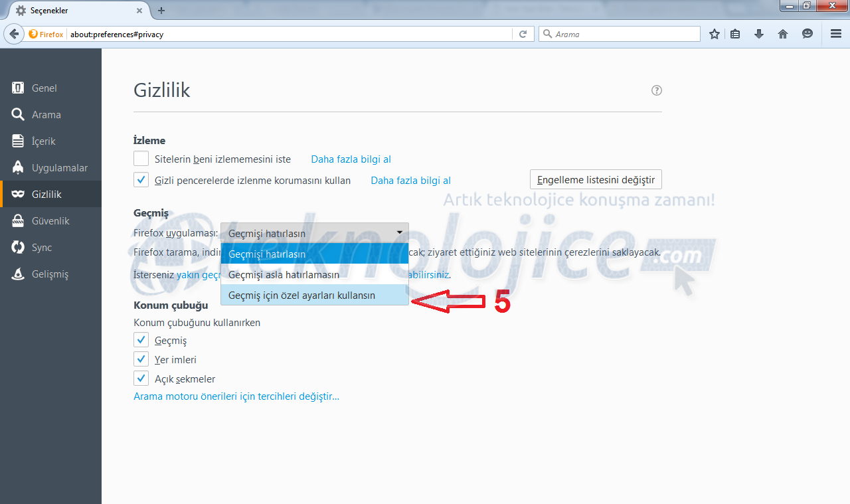Open the Uygulamalar settings section
Image resolution: width=850 pixels, height=504 pixels.
[50, 167]
